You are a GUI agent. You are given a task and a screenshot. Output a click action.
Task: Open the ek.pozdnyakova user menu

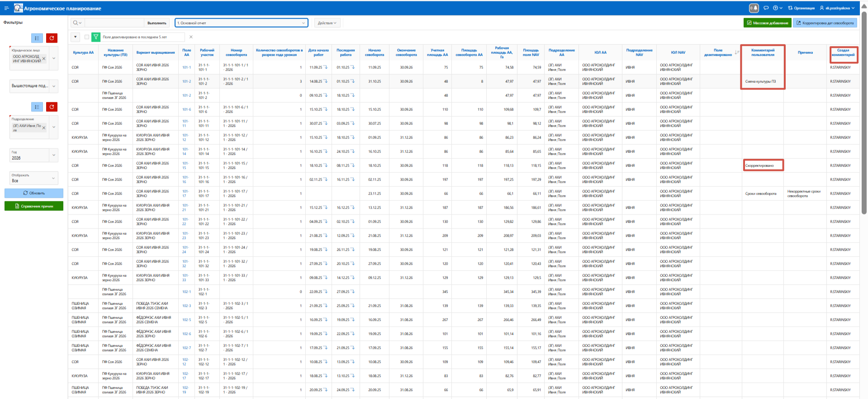tap(837, 8)
